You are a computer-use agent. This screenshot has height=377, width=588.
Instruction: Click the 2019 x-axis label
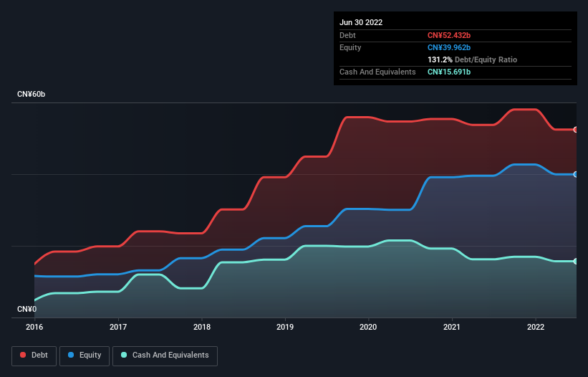pyautogui.click(x=285, y=327)
